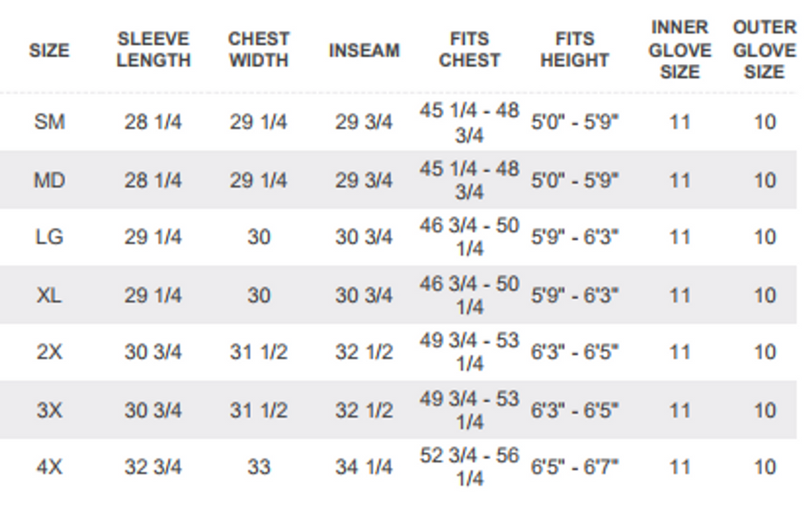Click the OUTER GLOVE SIZE header

click(x=764, y=50)
